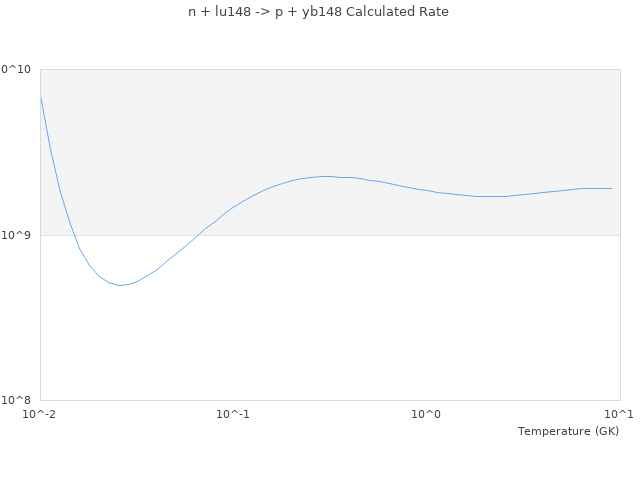640x480 pixels.
Task: Click the 10^1 x-axis tick label
Action: coord(620,414)
